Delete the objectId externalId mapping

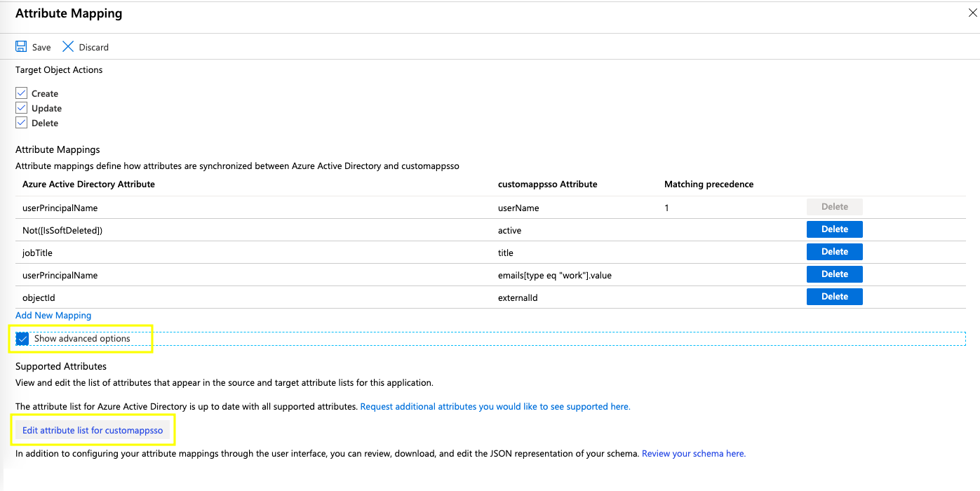(x=834, y=297)
